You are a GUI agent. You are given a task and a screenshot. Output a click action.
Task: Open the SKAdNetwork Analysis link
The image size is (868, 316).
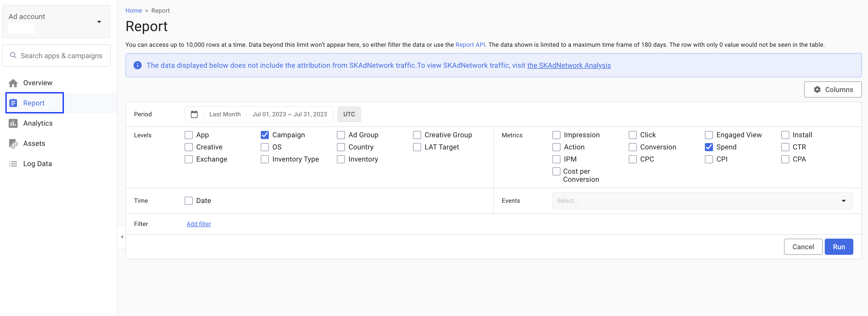(569, 65)
